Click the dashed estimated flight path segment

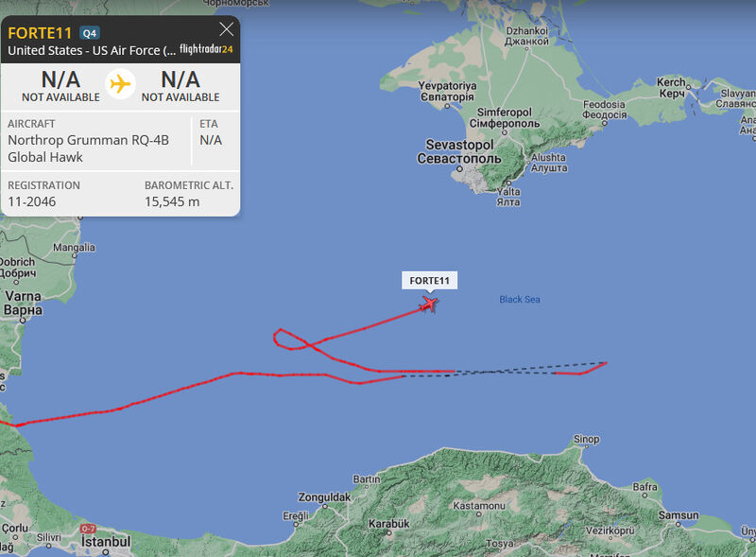pyautogui.click(x=504, y=370)
